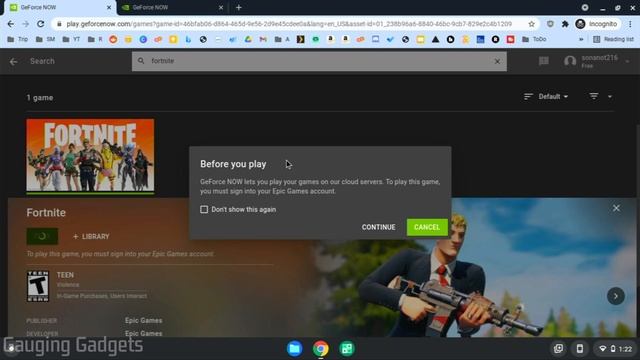Expand the account dropdown arrow
This screenshot has height=360, width=640.
tap(627, 62)
